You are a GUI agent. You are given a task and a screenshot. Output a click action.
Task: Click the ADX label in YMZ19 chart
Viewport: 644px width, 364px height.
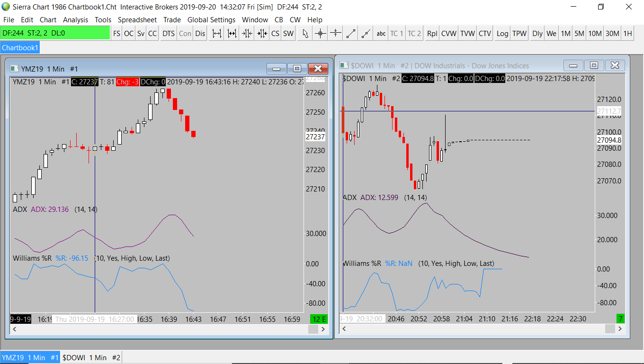click(x=20, y=209)
